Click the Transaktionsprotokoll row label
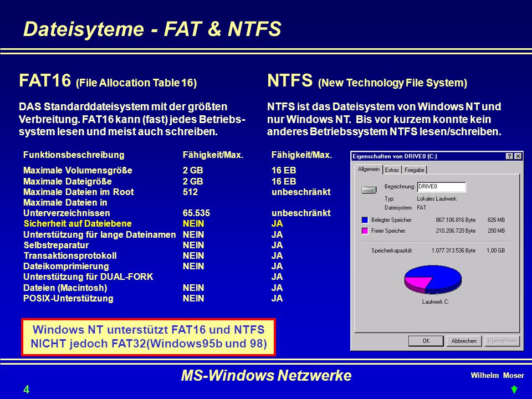 point(70,255)
